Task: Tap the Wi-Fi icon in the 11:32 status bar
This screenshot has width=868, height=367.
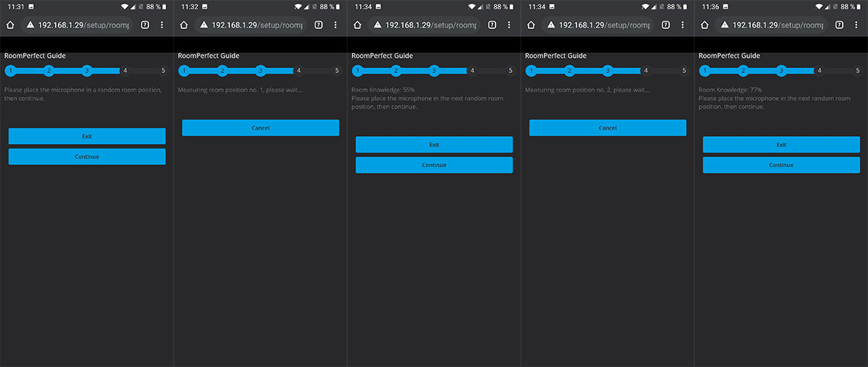Action: (297, 7)
